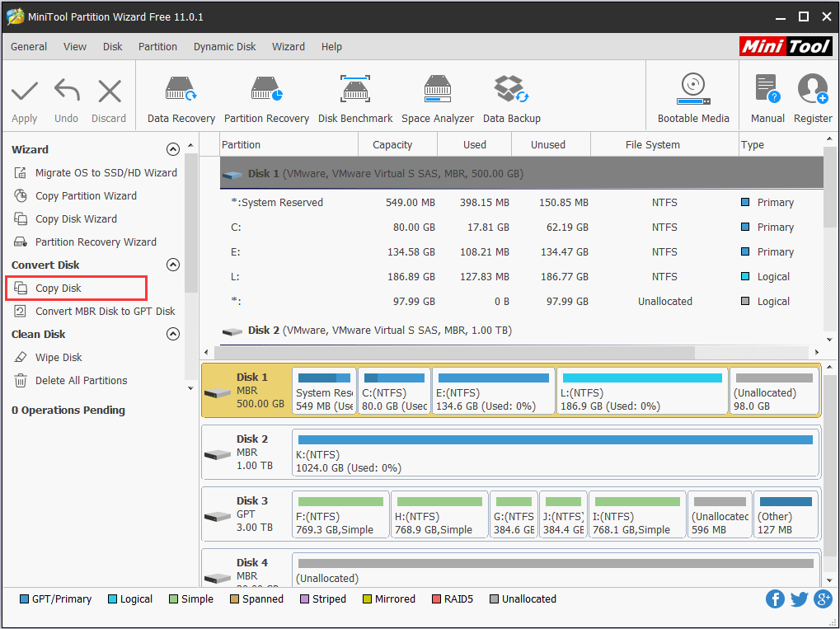Select Disk 1 header row in list
This screenshot has height=629, width=840.
pyautogui.click(x=521, y=173)
